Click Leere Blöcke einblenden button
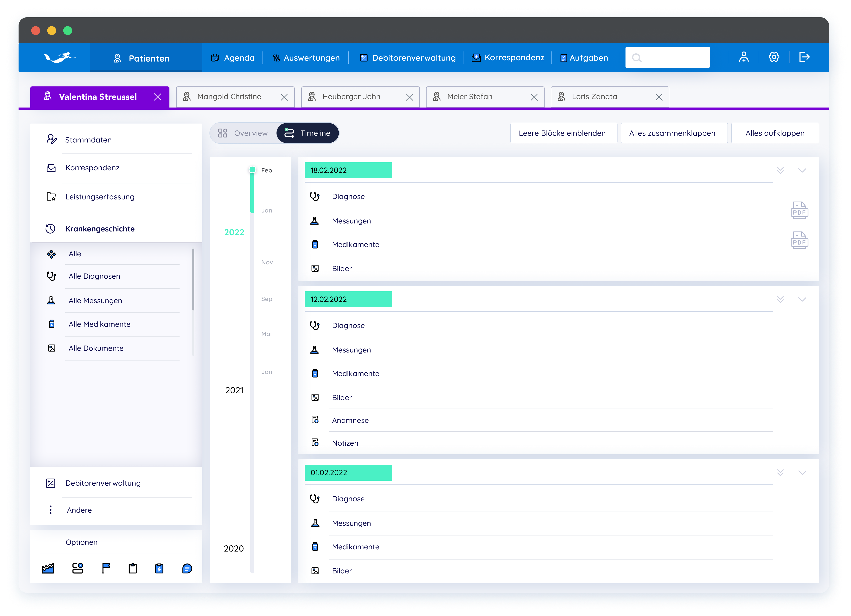The width and height of the screenshot is (851, 616). [x=563, y=133]
